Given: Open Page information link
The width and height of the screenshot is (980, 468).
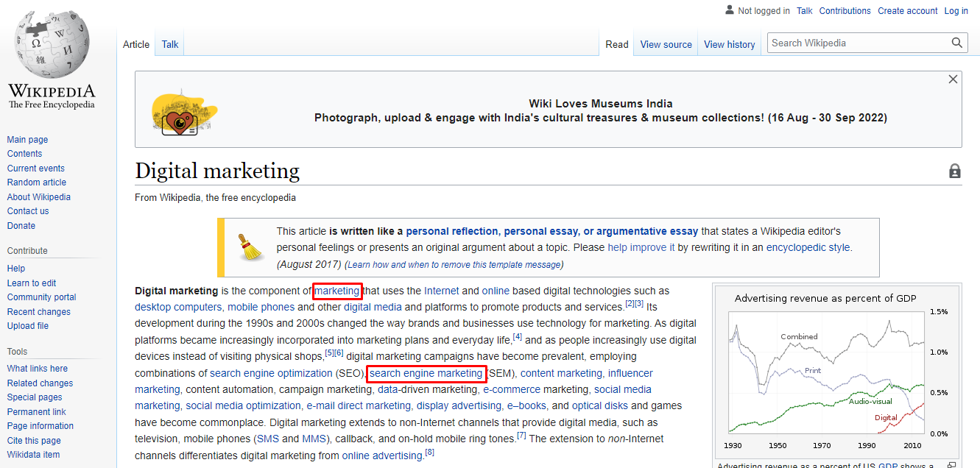Looking at the screenshot, I should tap(40, 426).
